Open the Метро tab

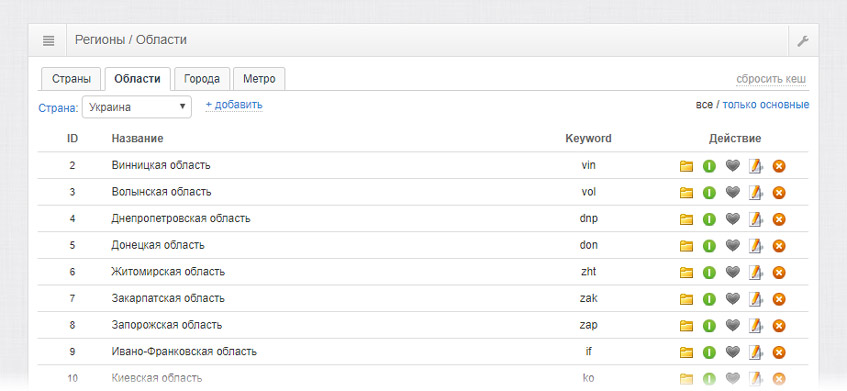(259, 79)
